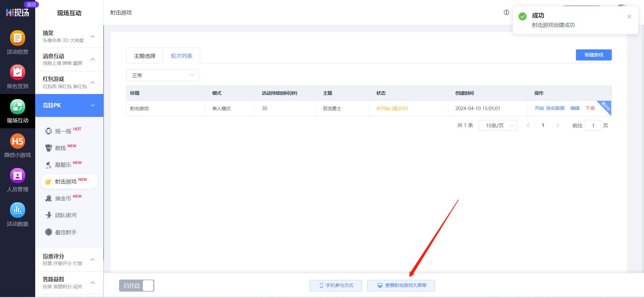This screenshot has height=298, width=644.
Task: Click 查看射击游戏大屏幕 button
Action: (401, 286)
